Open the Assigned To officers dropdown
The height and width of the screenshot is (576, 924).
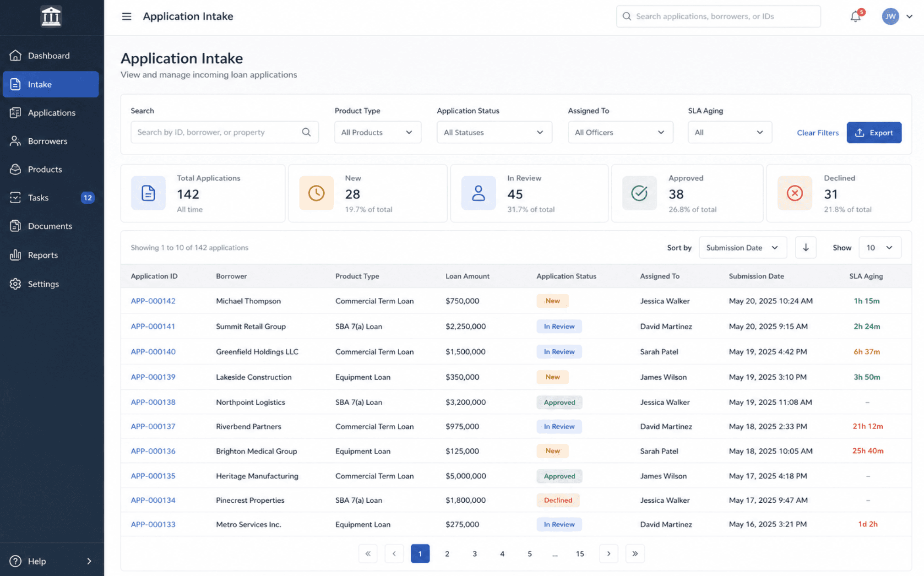(620, 132)
